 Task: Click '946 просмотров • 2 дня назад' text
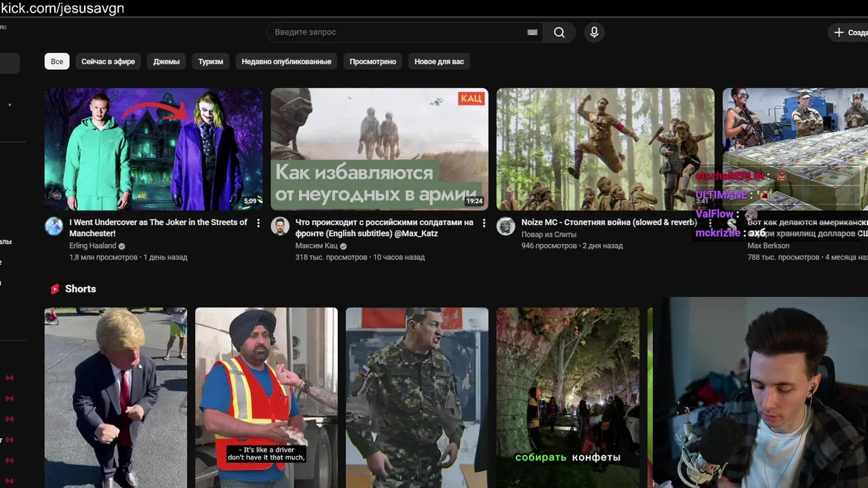pyautogui.click(x=572, y=246)
